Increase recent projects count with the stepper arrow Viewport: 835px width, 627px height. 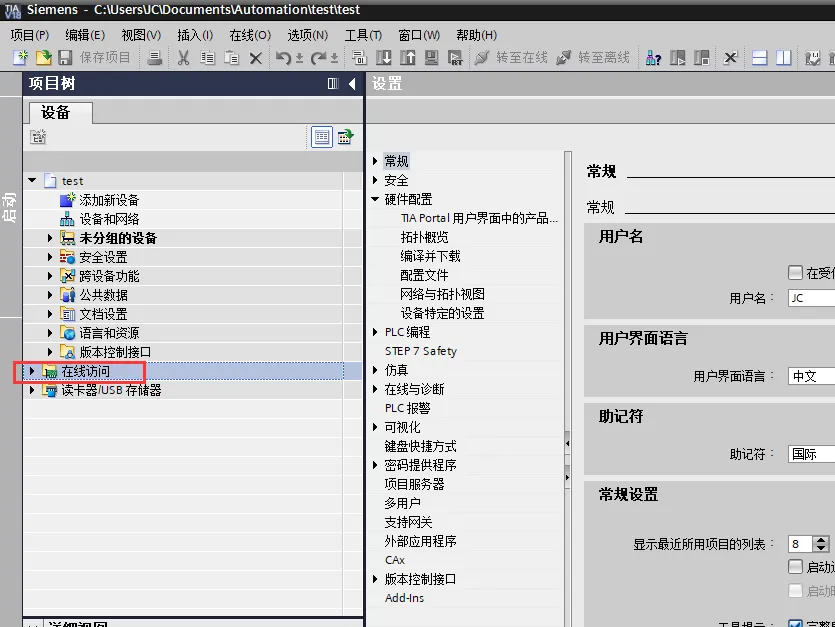822,539
